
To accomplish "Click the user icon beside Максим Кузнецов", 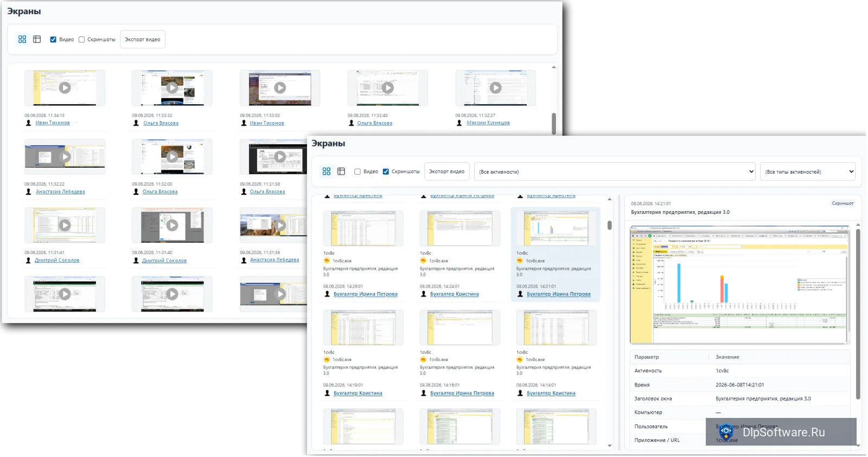I will pyautogui.click(x=459, y=123).
